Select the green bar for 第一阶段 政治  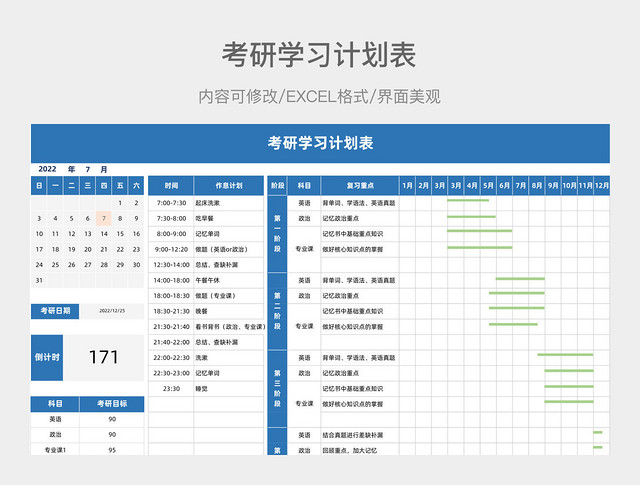tap(471, 217)
